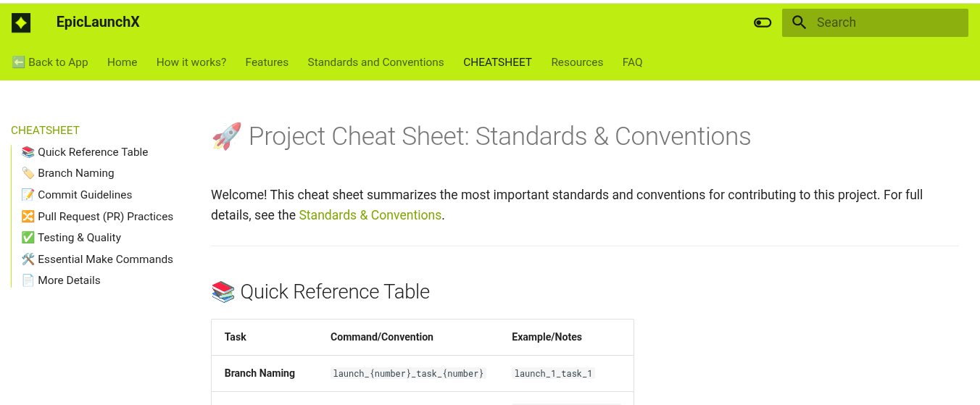The image size is (980, 405).
Task: Toggle the dark mode switch icon
Action: [x=763, y=22]
